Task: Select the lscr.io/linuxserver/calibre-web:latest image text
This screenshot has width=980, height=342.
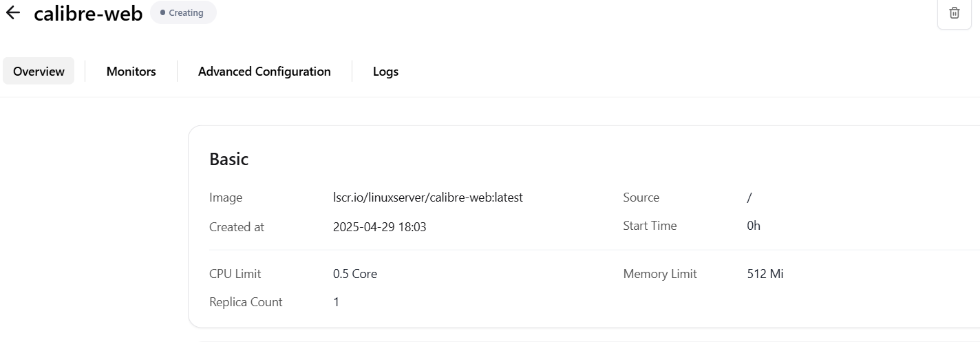Action: [x=428, y=197]
